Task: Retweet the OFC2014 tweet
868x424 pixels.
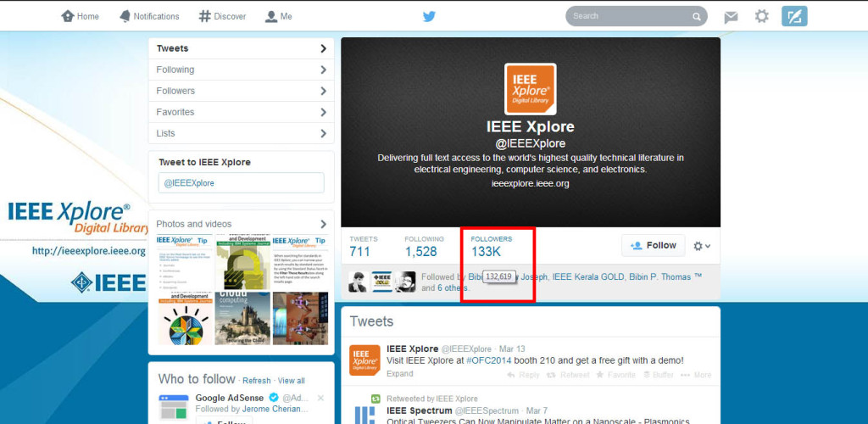Action: click(568, 375)
